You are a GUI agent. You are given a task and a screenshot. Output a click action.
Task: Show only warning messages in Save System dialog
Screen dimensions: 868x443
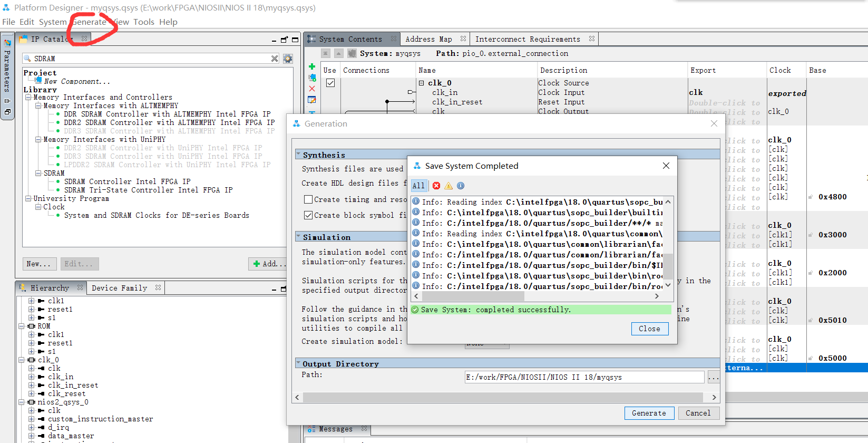point(448,186)
